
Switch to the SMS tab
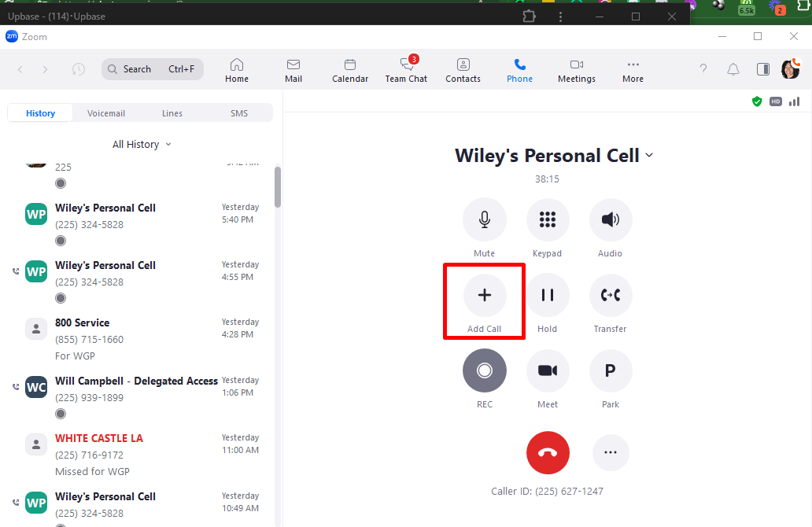238,112
